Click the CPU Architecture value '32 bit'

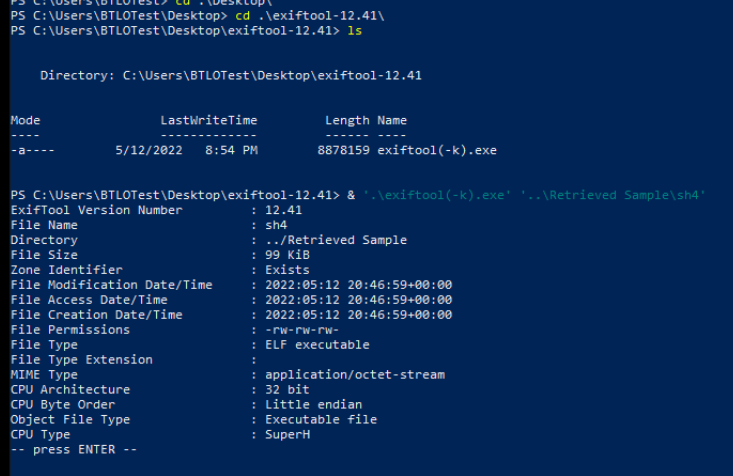tap(287, 390)
